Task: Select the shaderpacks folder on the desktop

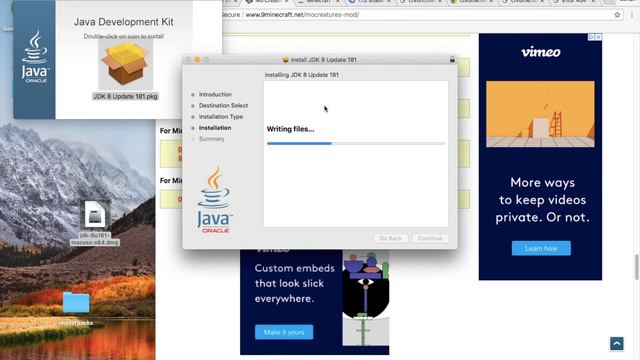Action: click(x=76, y=309)
